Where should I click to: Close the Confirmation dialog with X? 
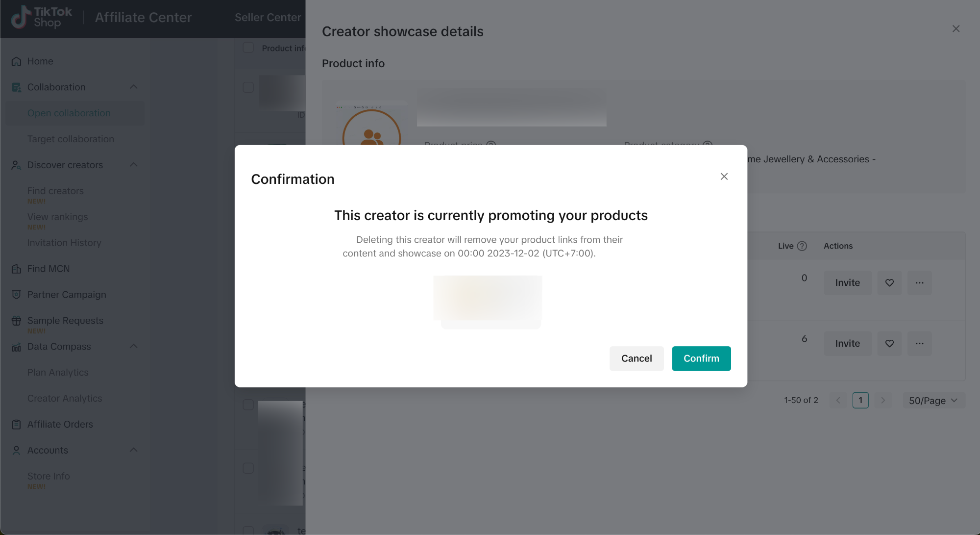click(724, 177)
